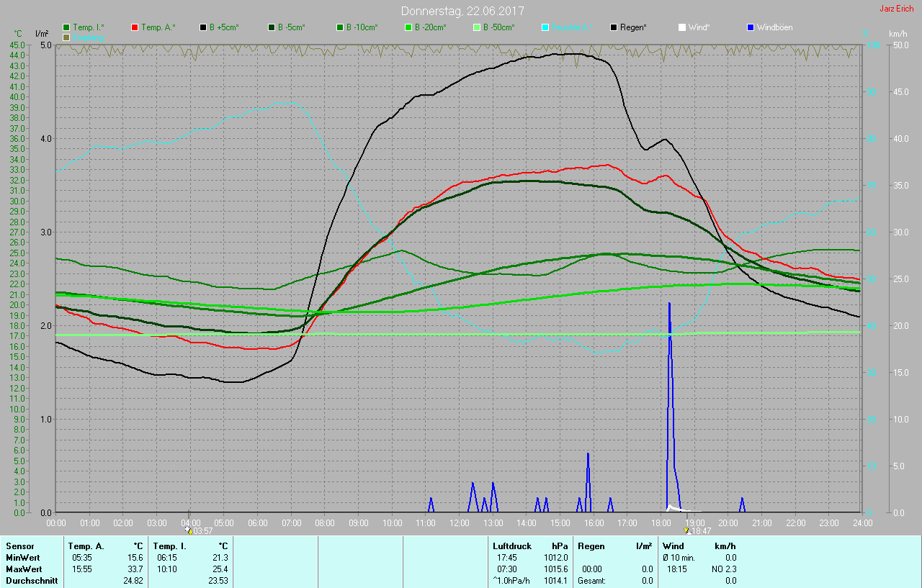922x588 pixels.
Task: Click the white Wind legend square
Action: (x=682, y=27)
